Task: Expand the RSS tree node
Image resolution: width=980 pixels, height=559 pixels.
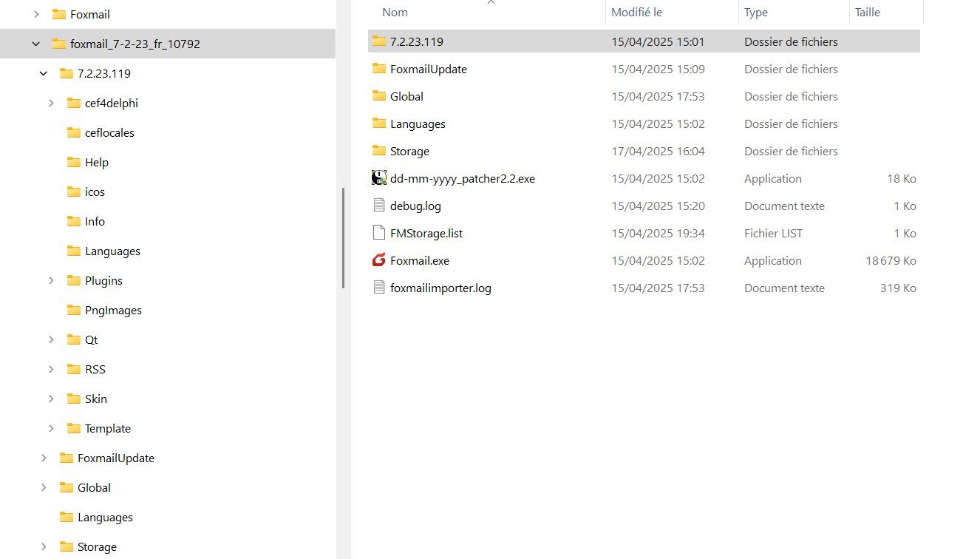Action: pos(51,369)
